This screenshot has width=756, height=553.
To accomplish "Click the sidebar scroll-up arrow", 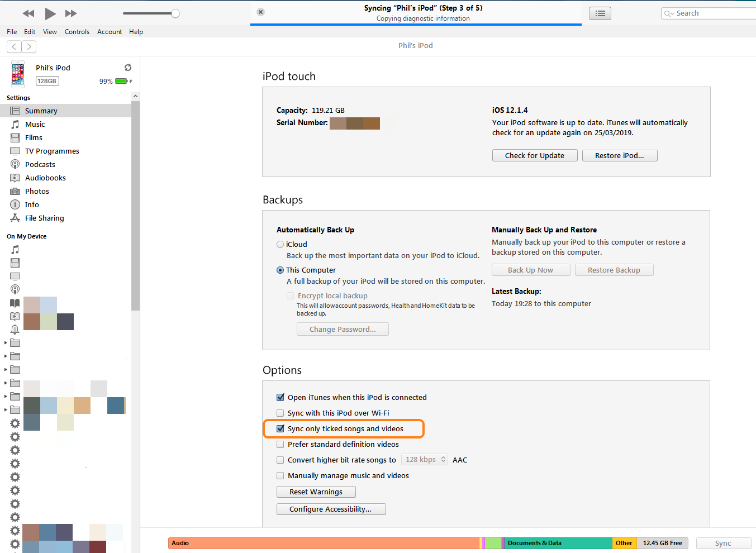I will click(135, 96).
